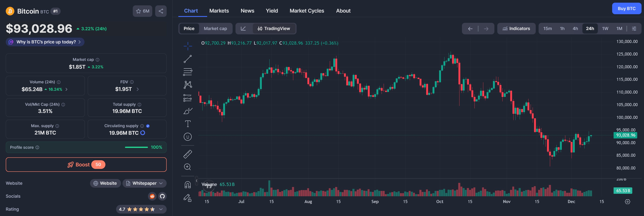Switch chart to Market cap view
Viewport: 644px width, 216px height.
215,29
